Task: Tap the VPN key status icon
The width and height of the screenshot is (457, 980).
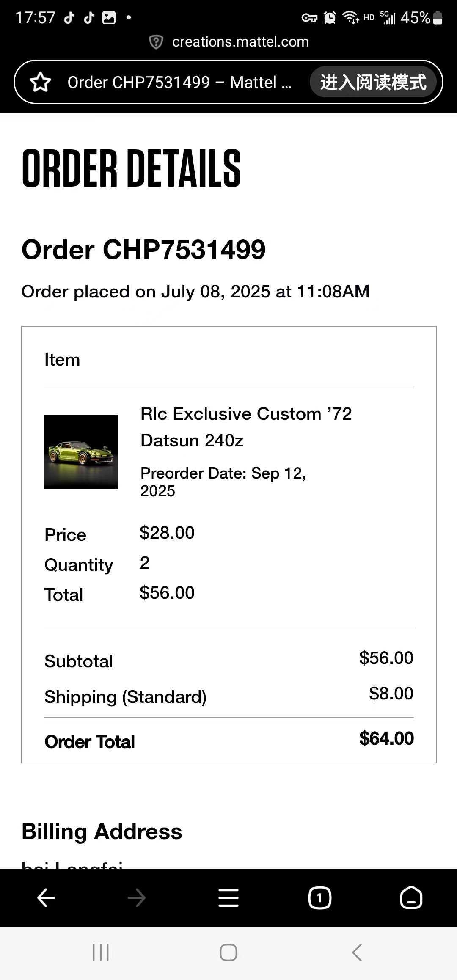Action: pyautogui.click(x=309, y=18)
